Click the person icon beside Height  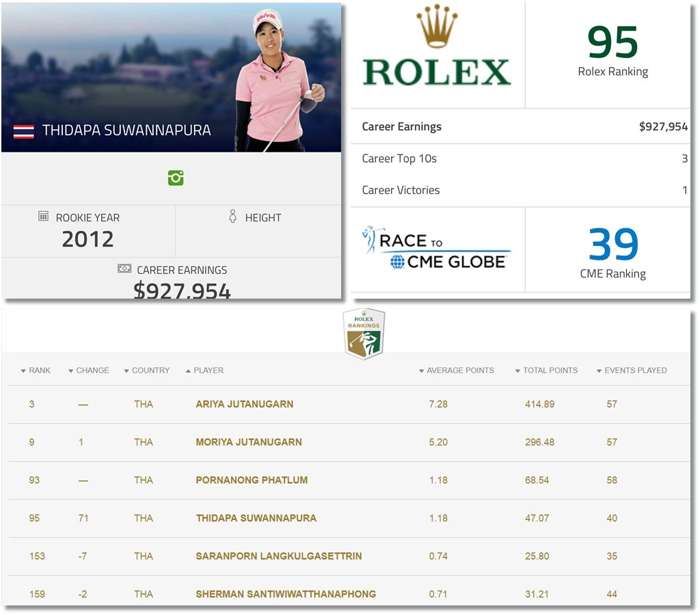click(232, 216)
